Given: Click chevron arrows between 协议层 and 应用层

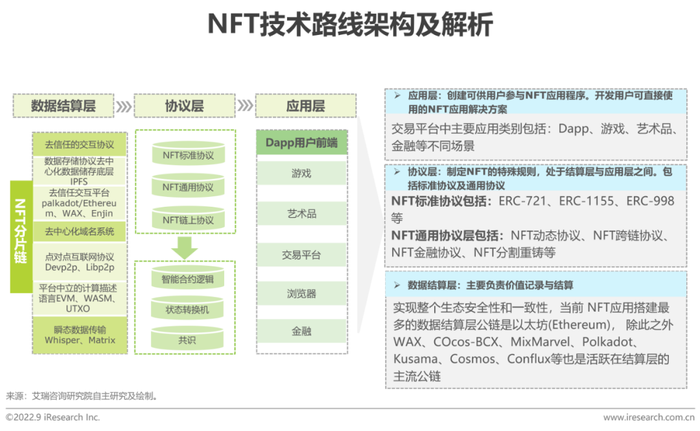Looking at the screenshot, I should click(245, 105).
